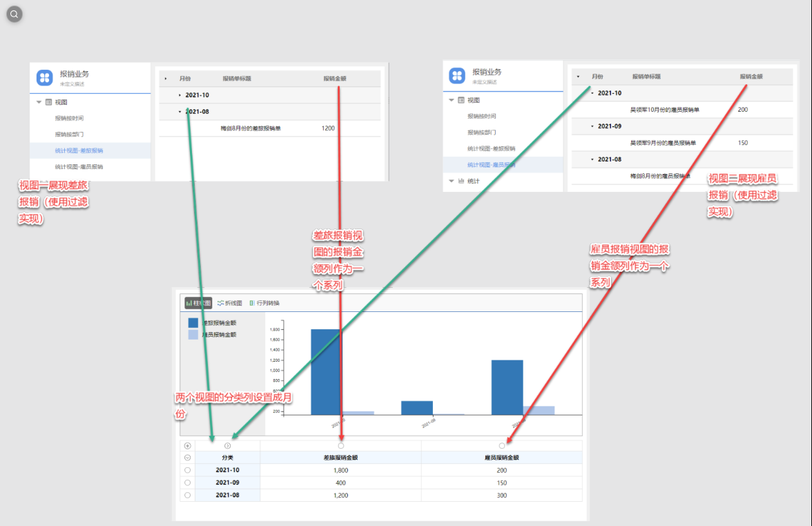812x526 pixels.
Task: Open the 行列转换 tab
Action: tap(264, 303)
